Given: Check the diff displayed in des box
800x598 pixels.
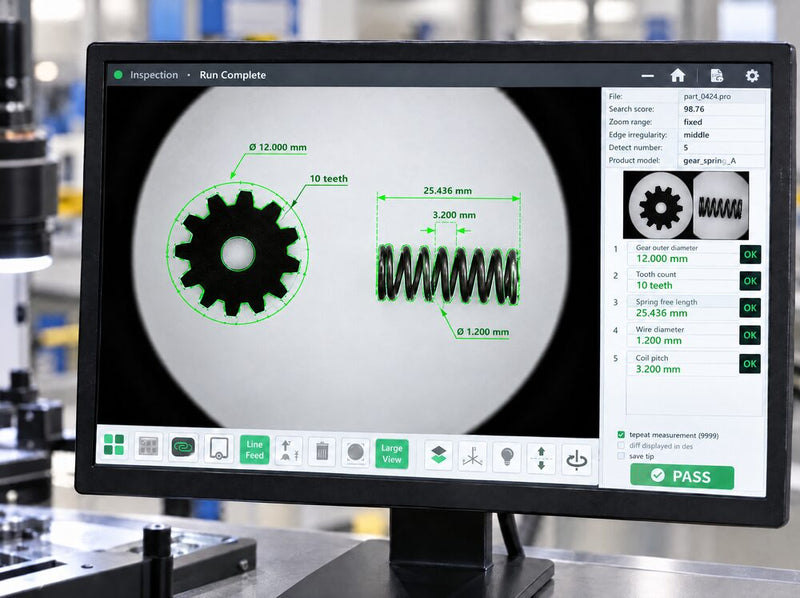Looking at the screenshot, I should point(621,445).
